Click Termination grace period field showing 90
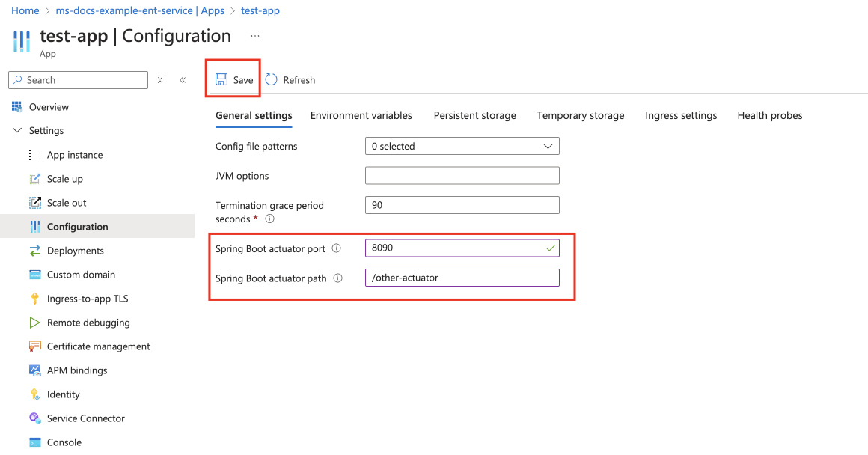 click(462, 205)
